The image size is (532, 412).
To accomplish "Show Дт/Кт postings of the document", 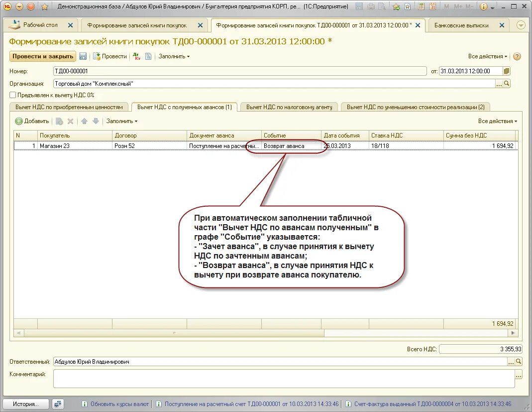I will pos(136,56).
